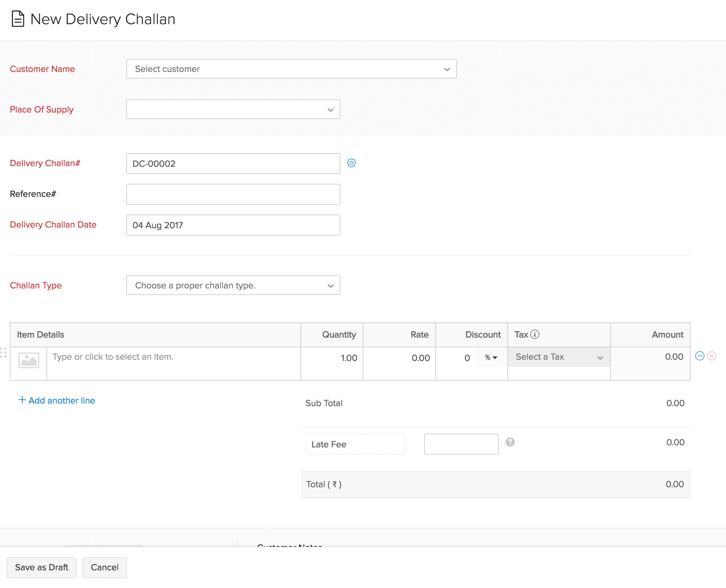The image size is (726, 588).
Task: Click the Tax info icon in table header
Action: tap(535, 334)
